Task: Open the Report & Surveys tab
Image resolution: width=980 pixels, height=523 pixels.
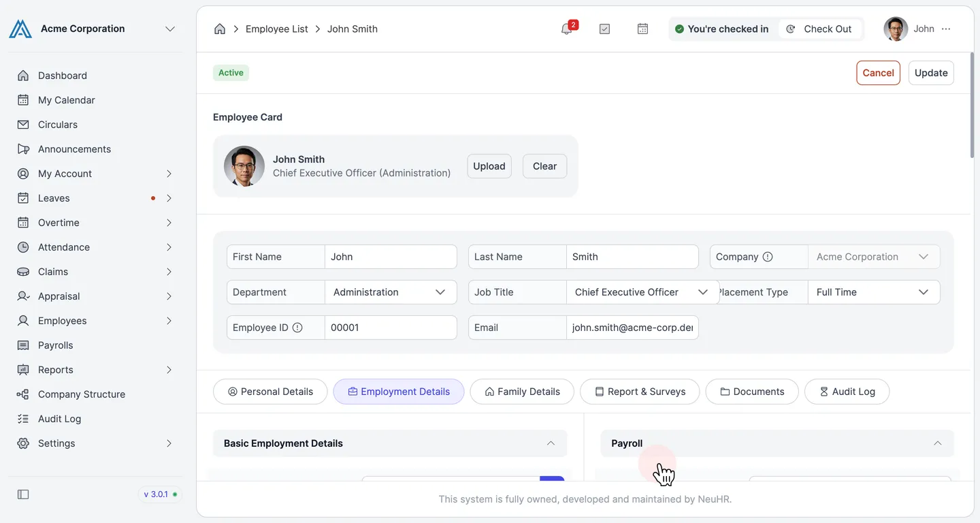Action: click(640, 392)
